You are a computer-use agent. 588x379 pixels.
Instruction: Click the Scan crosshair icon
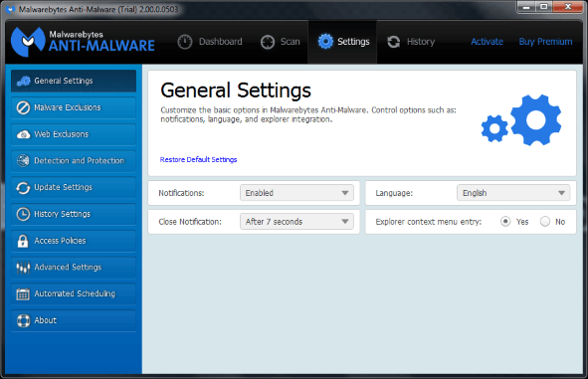268,42
